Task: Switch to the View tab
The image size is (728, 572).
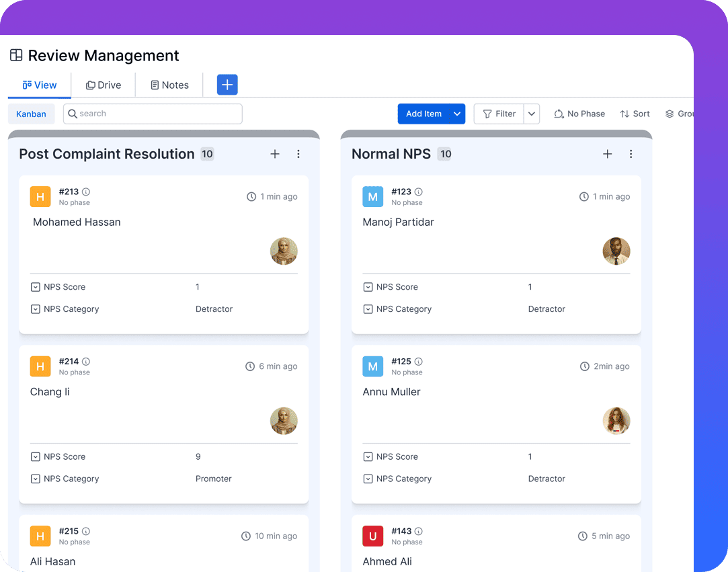Action: pos(40,85)
